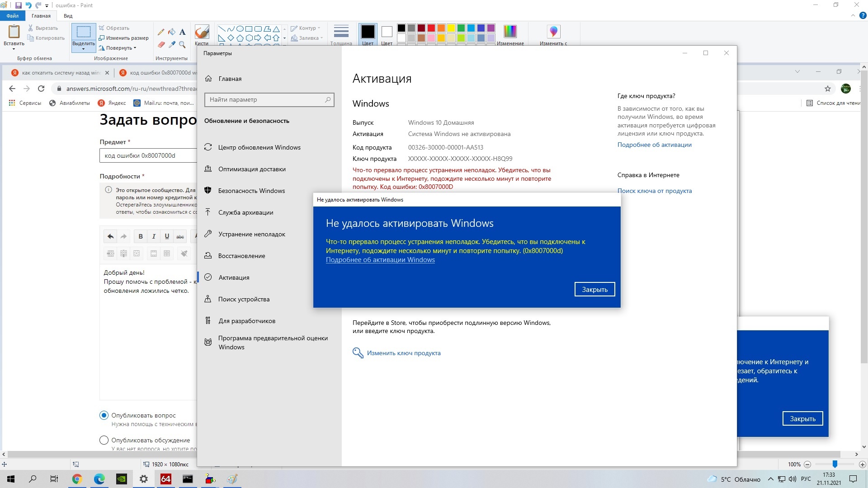
Task: Activate the Color 1 (Цвет 1) selector
Action: tap(368, 35)
